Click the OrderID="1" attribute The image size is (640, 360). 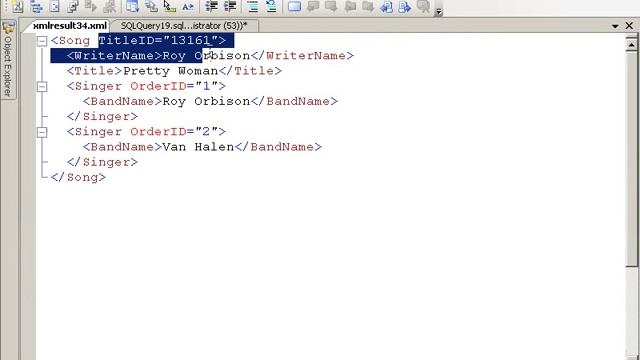[174, 86]
